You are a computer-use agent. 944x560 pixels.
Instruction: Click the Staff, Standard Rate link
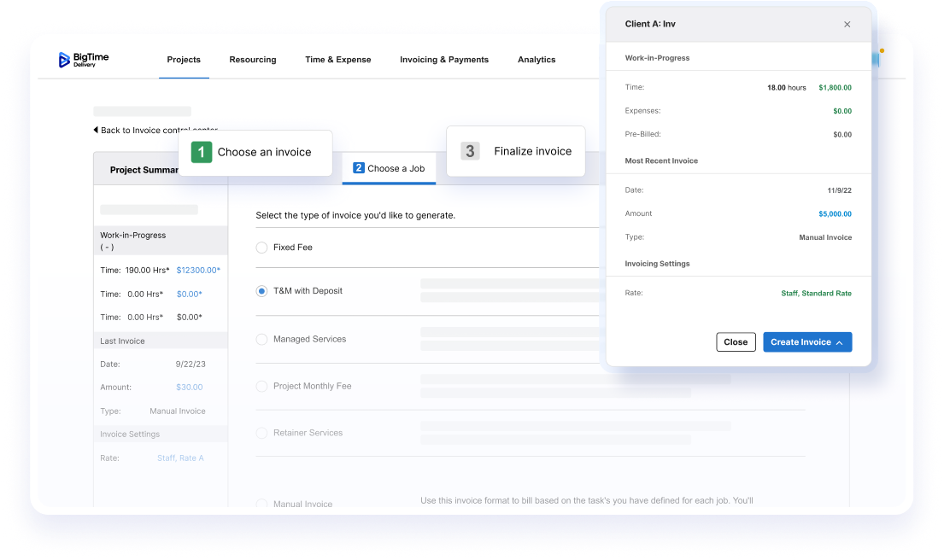pos(816,294)
